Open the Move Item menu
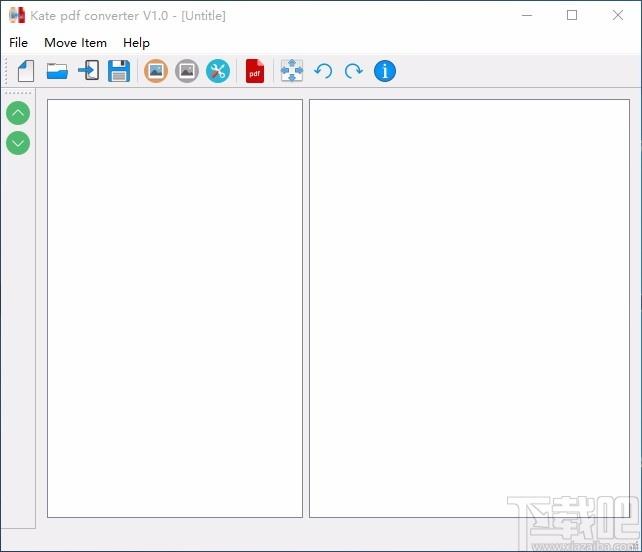Viewport: 642px width, 552px height. point(75,43)
